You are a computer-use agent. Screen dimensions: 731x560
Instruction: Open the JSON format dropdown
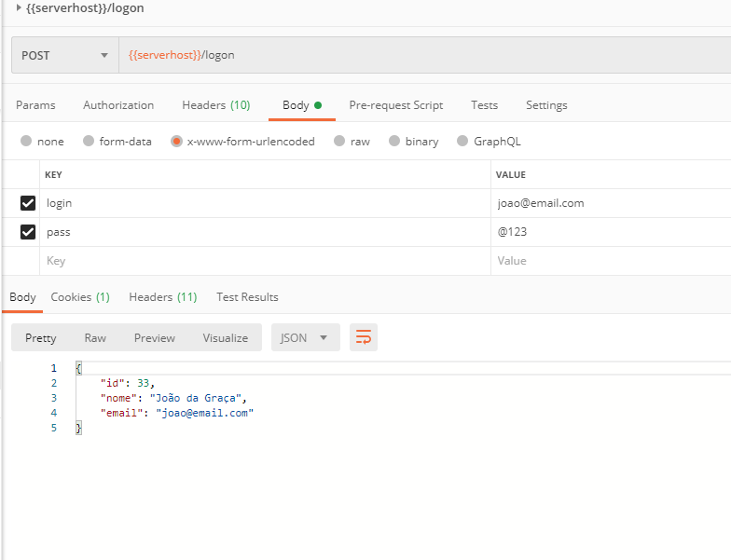[x=306, y=337]
